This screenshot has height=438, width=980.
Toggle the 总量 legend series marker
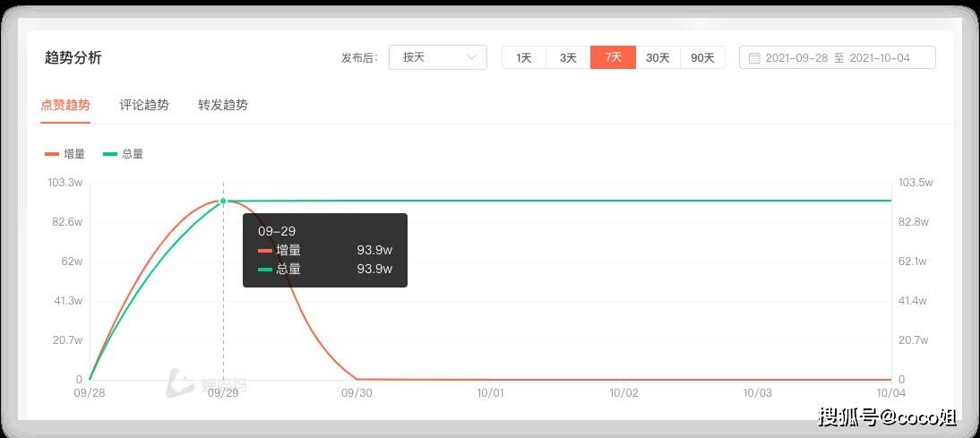110,154
